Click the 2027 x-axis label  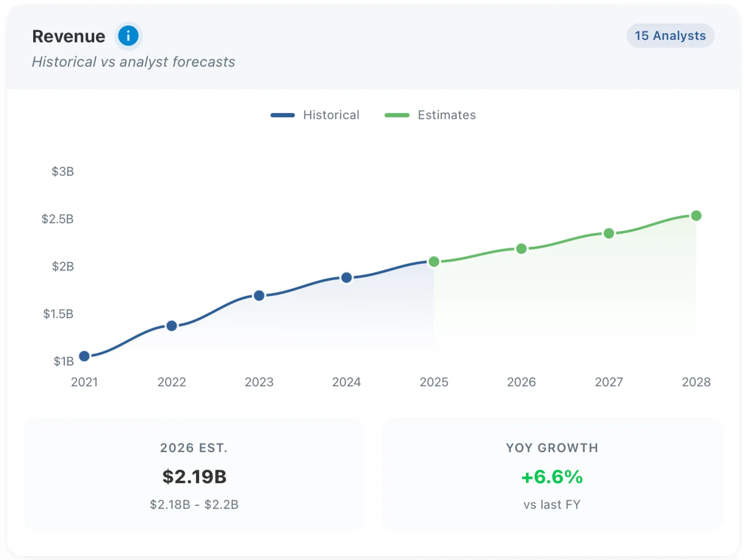(609, 382)
